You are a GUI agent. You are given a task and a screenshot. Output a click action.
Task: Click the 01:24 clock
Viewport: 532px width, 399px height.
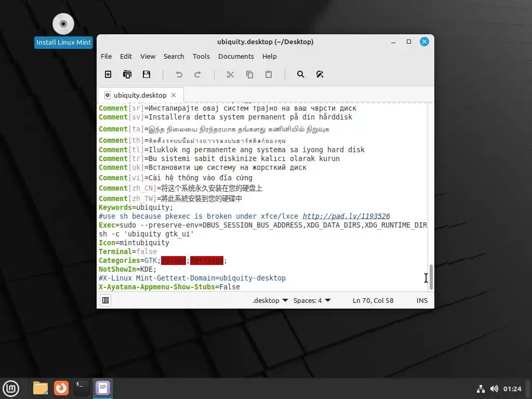pyautogui.click(x=512, y=389)
